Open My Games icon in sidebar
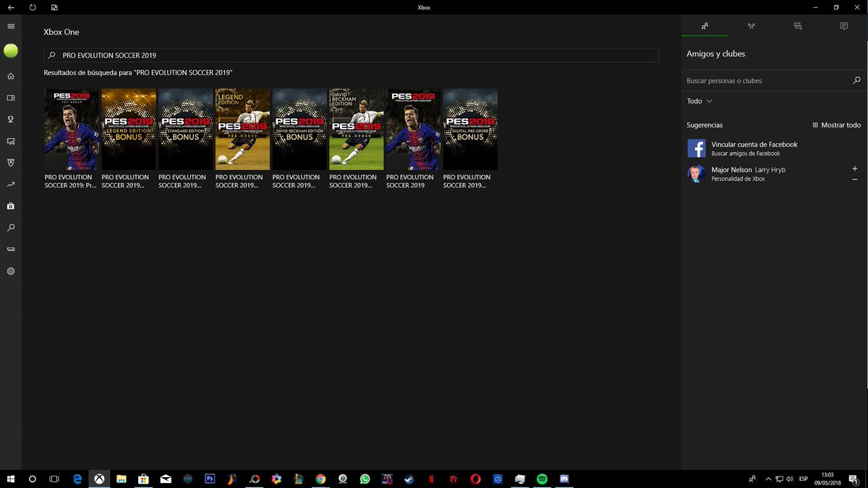The width and height of the screenshot is (868, 488). pos(11,98)
